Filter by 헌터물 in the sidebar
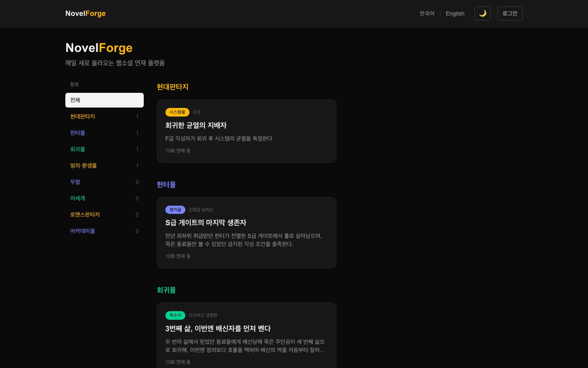This screenshot has height=368, width=588. (105, 133)
